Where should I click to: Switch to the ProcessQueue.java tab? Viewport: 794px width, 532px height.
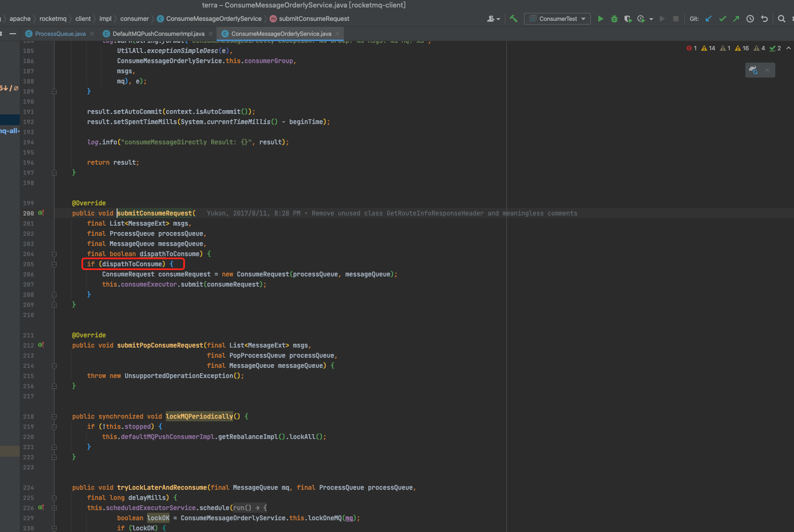pyautogui.click(x=60, y=34)
